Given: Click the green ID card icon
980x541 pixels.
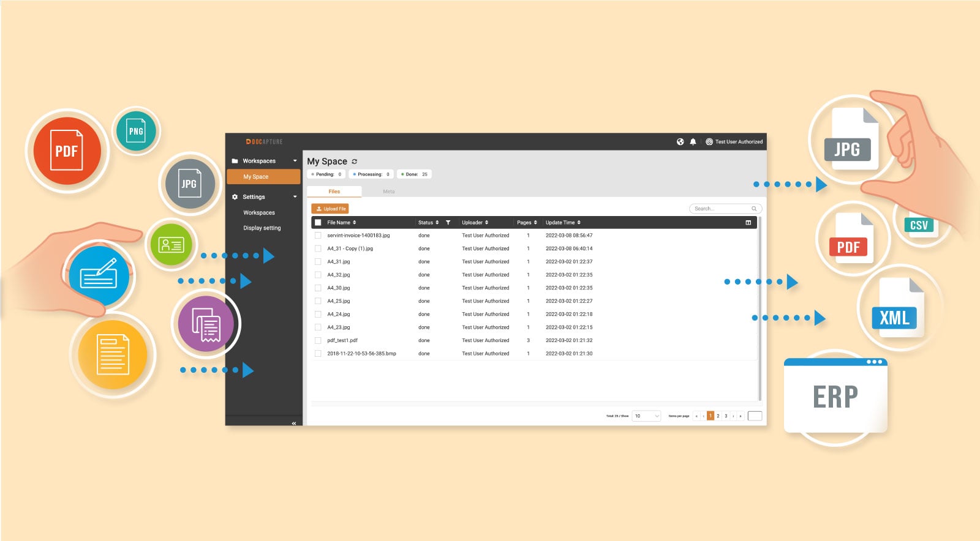Looking at the screenshot, I should pyautogui.click(x=171, y=245).
